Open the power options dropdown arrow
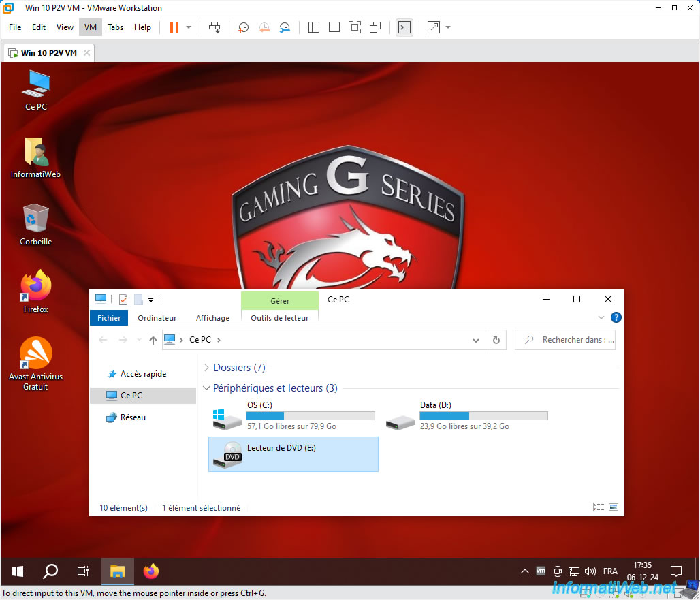Screen dimensions: 700x600 point(189,27)
